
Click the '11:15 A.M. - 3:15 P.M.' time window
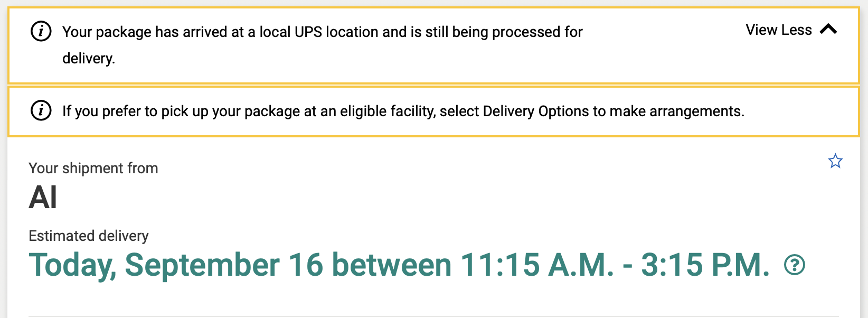(615, 265)
